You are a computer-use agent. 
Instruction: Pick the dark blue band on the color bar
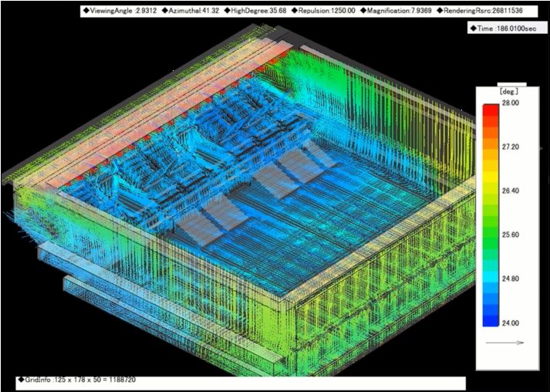(491, 321)
